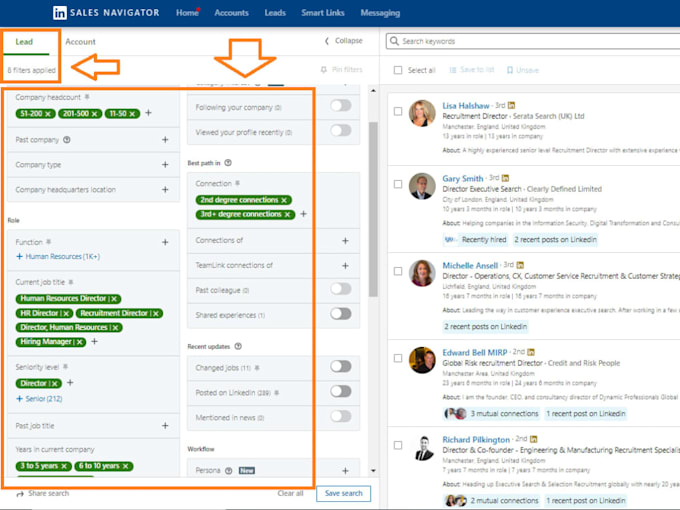The height and width of the screenshot is (510, 680).
Task: Open Gary Smith's profile link
Action: point(463,178)
